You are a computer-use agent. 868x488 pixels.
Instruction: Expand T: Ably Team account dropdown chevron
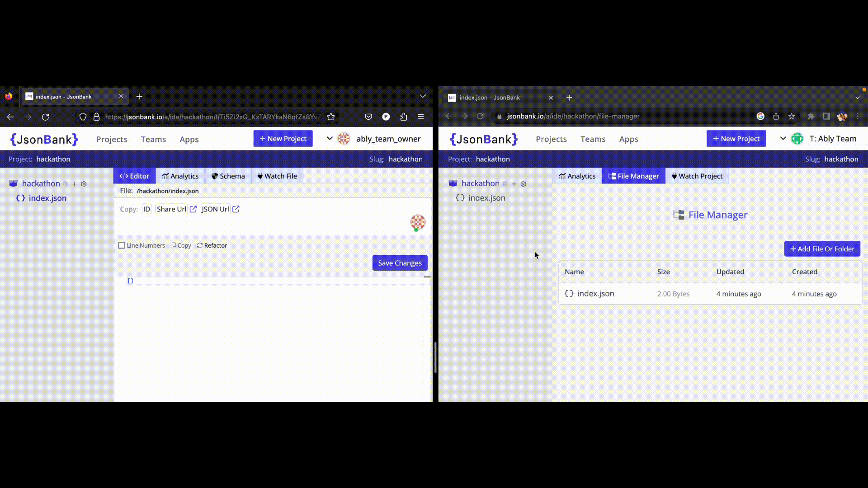pyautogui.click(x=783, y=138)
